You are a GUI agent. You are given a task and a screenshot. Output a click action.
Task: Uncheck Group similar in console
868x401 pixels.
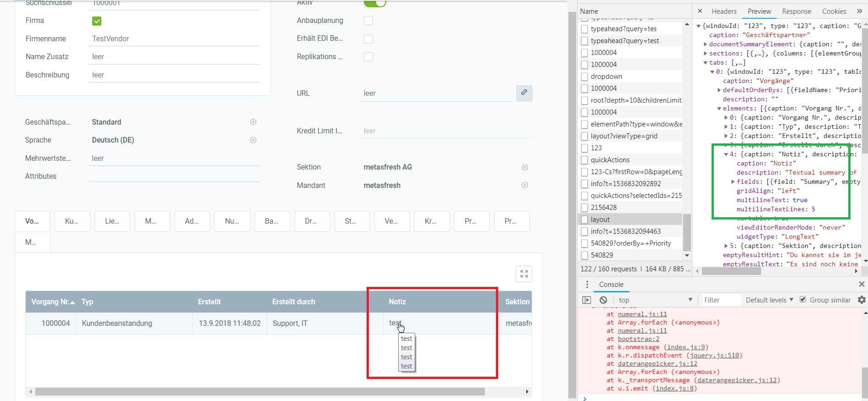tap(803, 300)
